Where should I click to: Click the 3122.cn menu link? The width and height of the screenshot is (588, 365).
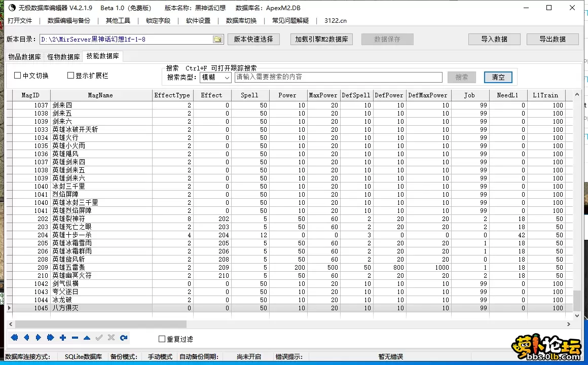pyautogui.click(x=336, y=21)
